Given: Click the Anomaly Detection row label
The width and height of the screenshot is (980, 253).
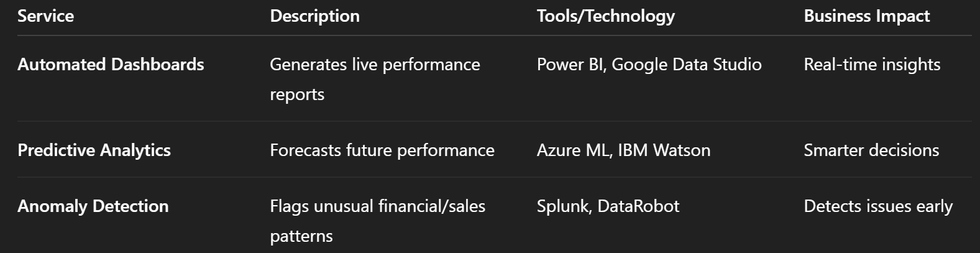Looking at the screenshot, I should coord(93,206).
